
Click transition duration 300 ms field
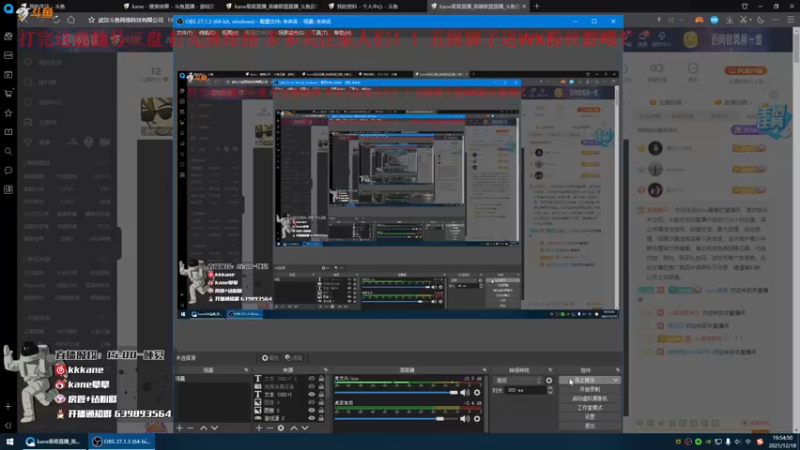(x=526, y=390)
